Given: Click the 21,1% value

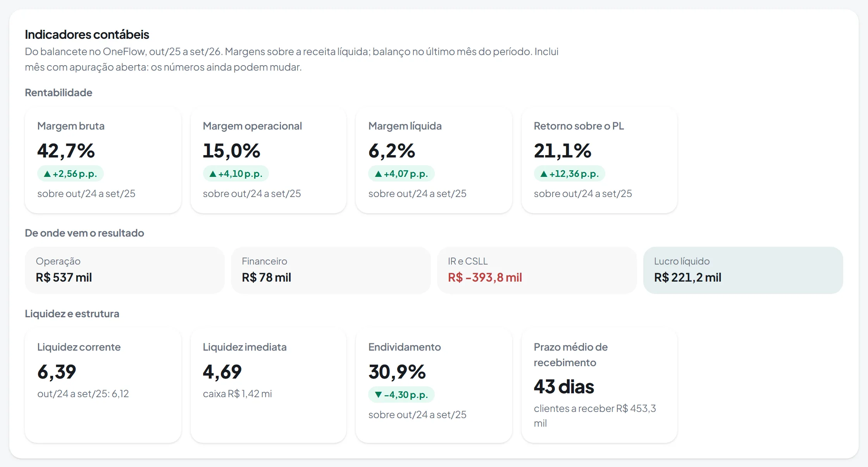Looking at the screenshot, I should pos(563,150).
